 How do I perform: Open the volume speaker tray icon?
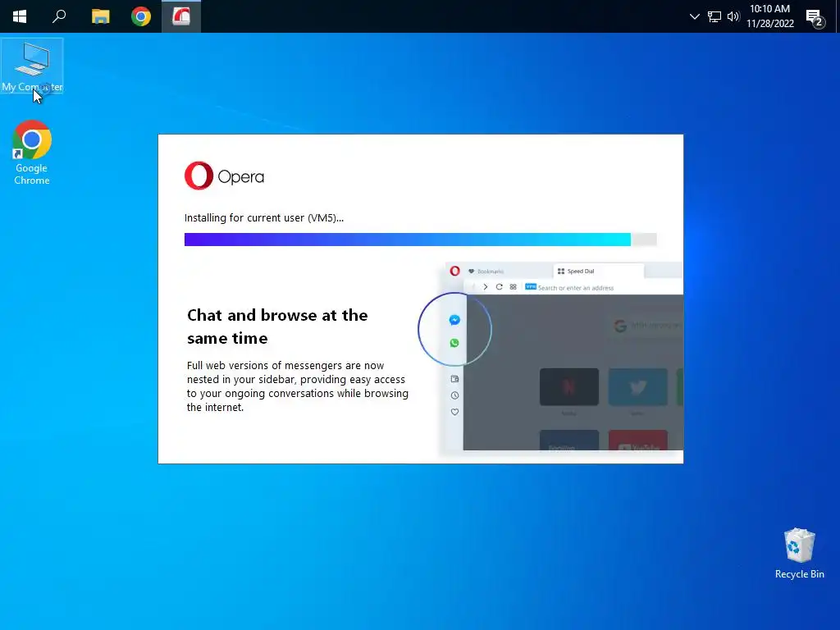pos(733,16)
